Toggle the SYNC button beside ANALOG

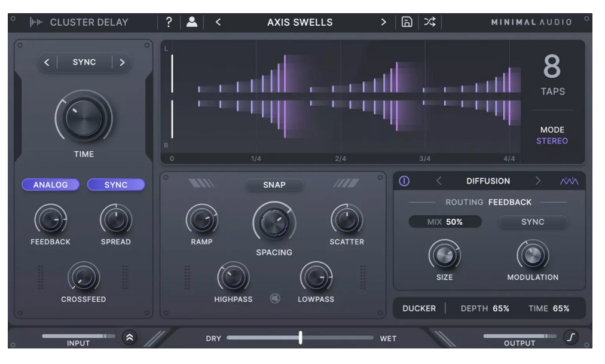pos(116,185)
